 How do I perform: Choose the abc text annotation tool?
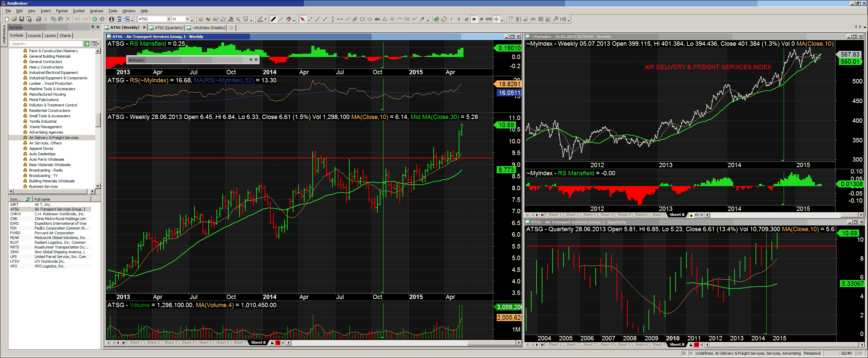(377, 19)
